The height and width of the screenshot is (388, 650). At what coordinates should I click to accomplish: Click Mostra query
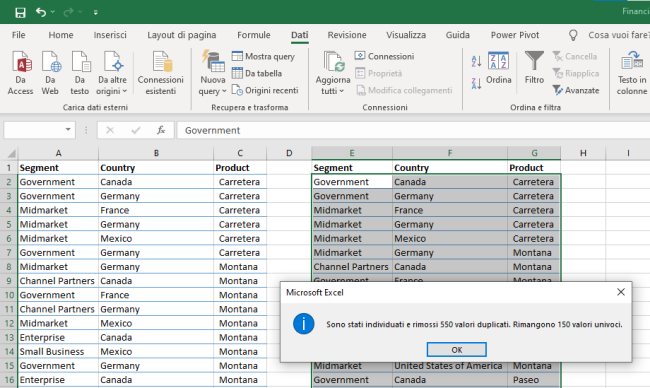264,56
